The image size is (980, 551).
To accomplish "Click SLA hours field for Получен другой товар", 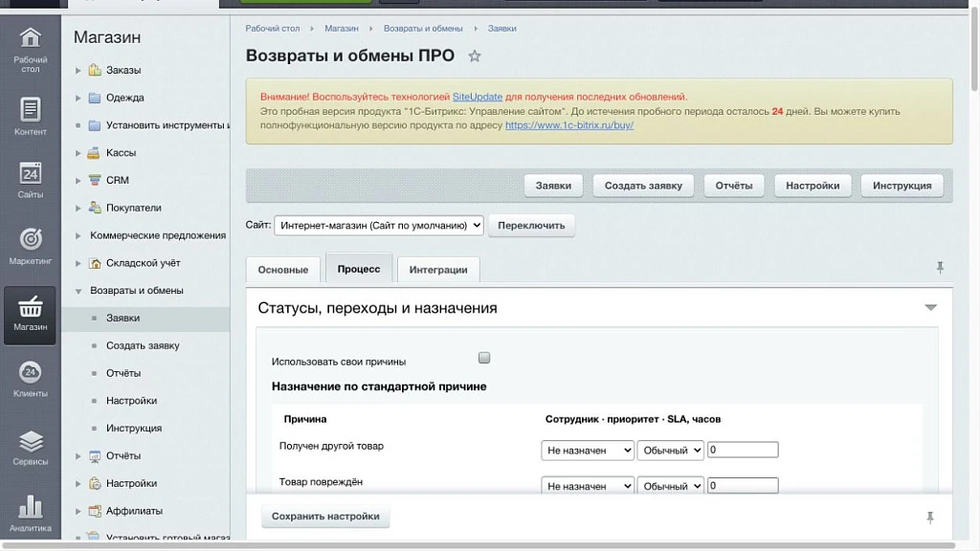I will pos(743,450).
